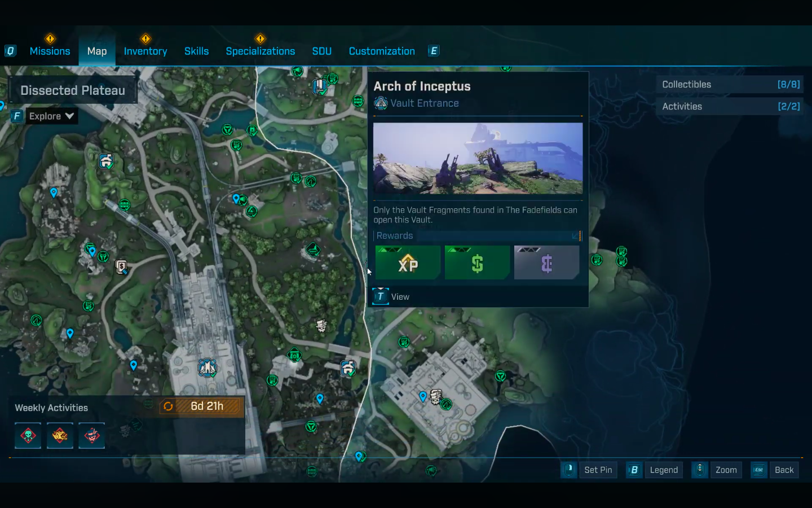The width and height of the screenshot is (812, 508).
Task: Click the Back button
Action: click(784, 470)
